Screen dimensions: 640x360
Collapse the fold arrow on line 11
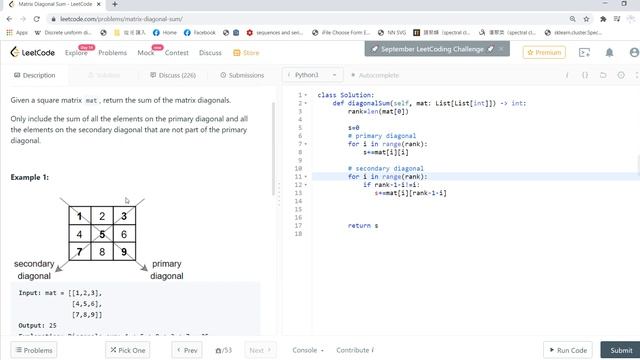pyautogui.click(x=306, y=177)
